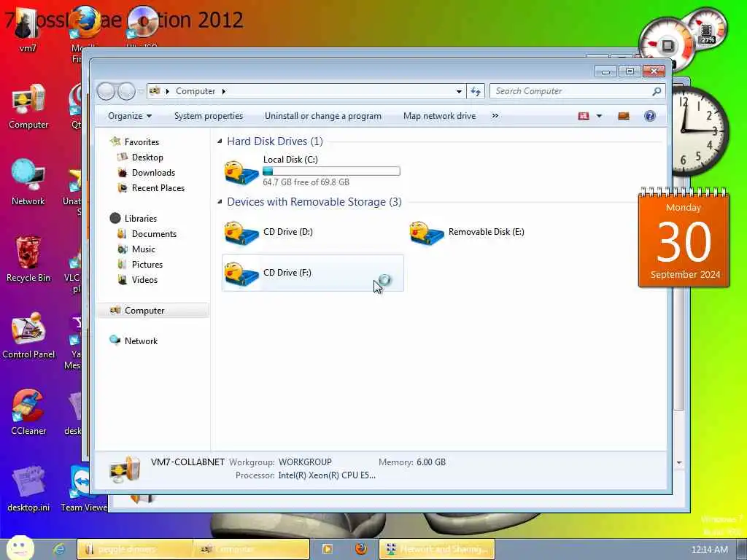Go back with the Back arrow button

pyautogui.click(x=106, y=91)
